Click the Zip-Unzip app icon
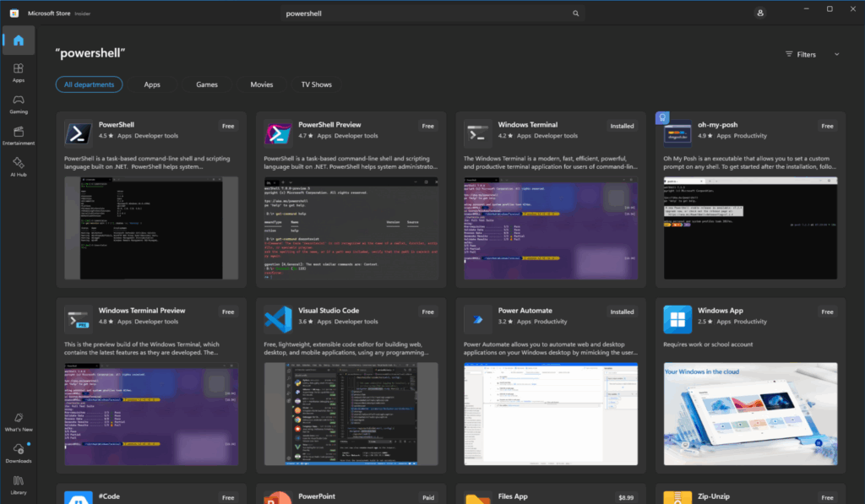The width and height of the screenshot is (865, 504). tap(677, 497)
